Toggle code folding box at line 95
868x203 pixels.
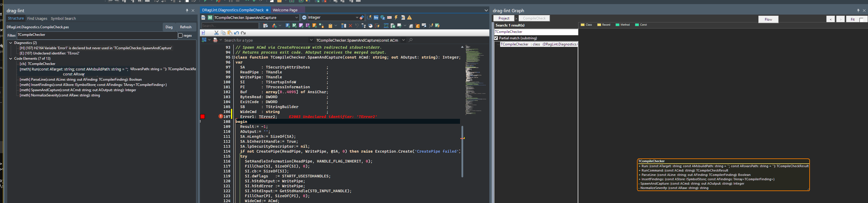[233, 57]
